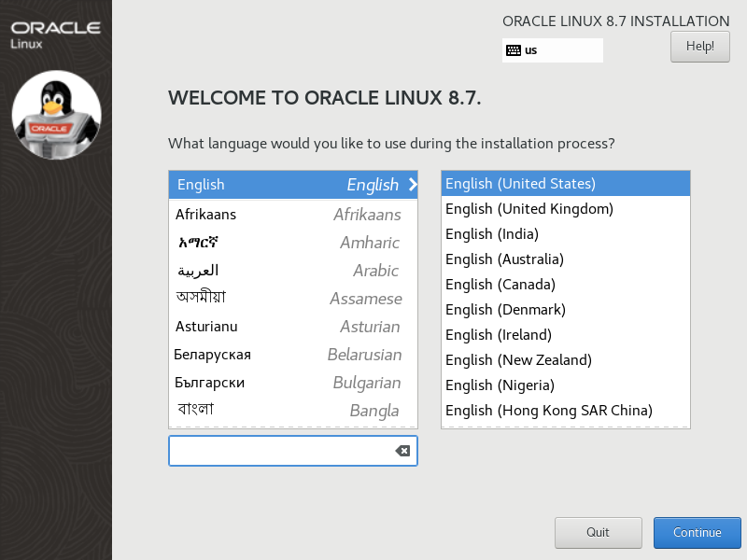Pick the Bangla language row
The image size is (747, 560).
point(293,411)
